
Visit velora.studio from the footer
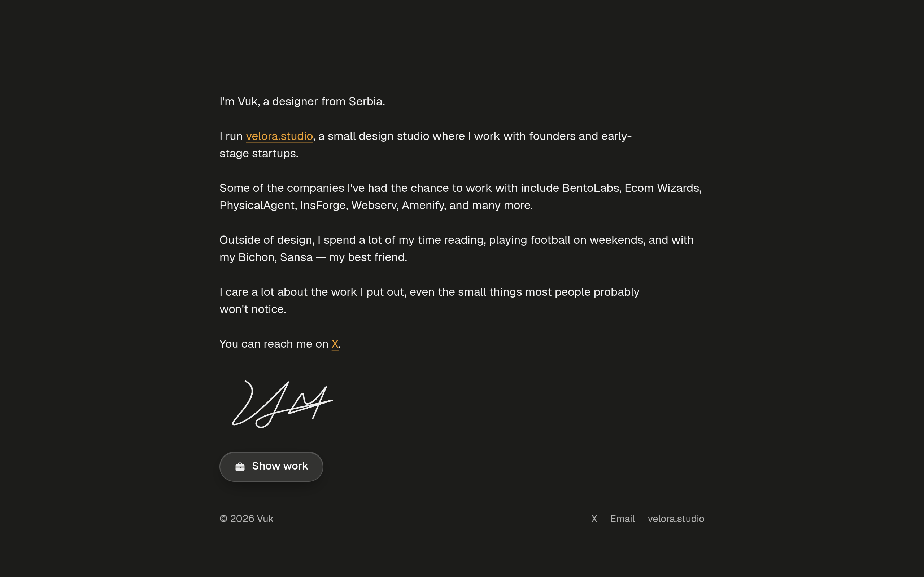676,519
